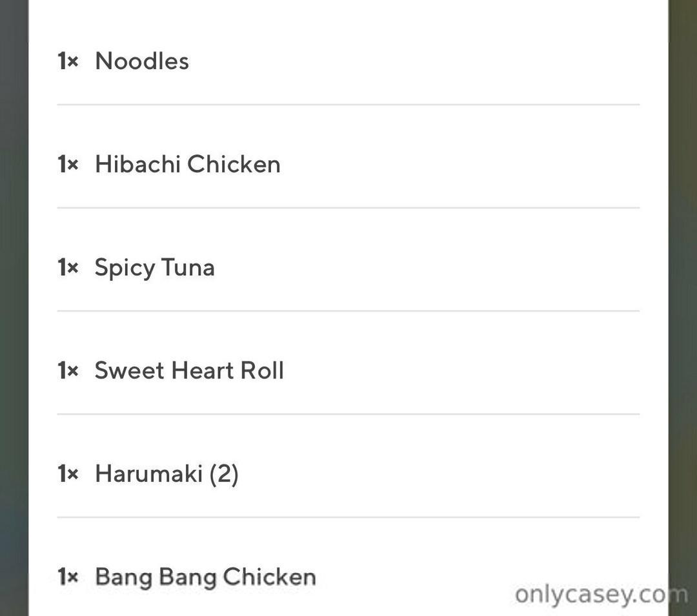Click the divider between Sweet Heart Roll and Harumaki
The width and height of the screenshot is (697, 616).
pos(348,414)
